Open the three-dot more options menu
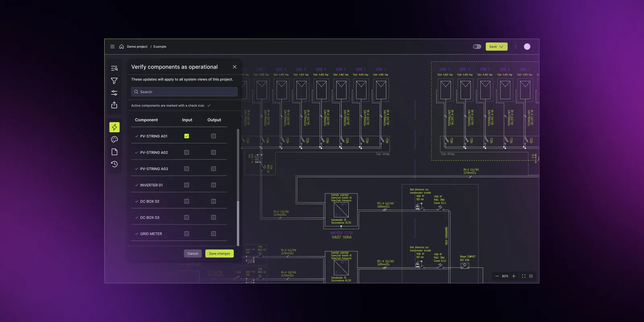The image size is (644, 322). click(516, 47)
